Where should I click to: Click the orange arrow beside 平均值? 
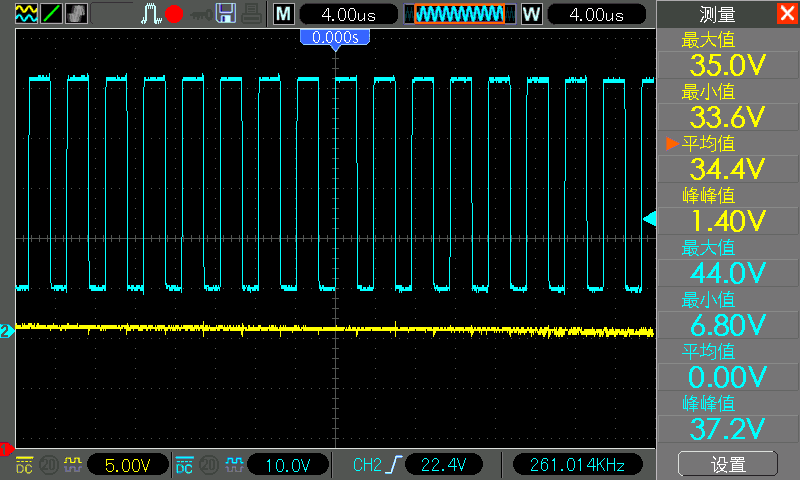[x=672, y=143]
